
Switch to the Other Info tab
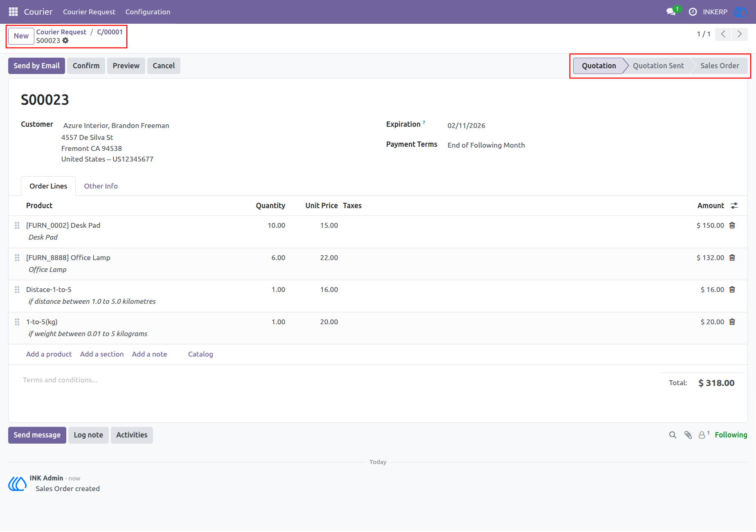click(101, 186)
